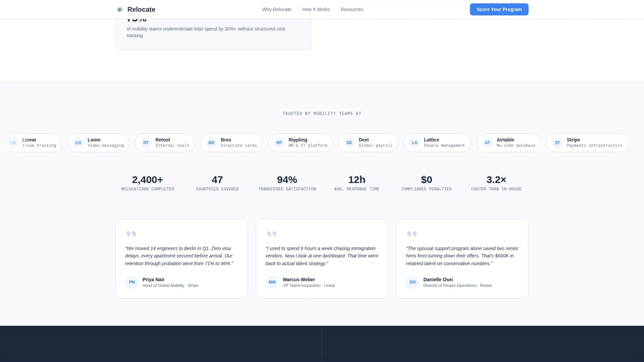This screenshot has width=644, height=362.
Task: Click the quote about moving 14 engineers to Berlin
Action: tap(179, 256)
